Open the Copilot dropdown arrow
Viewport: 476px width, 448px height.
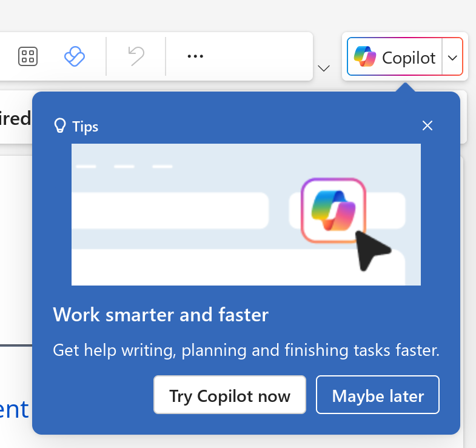point(452,57)
